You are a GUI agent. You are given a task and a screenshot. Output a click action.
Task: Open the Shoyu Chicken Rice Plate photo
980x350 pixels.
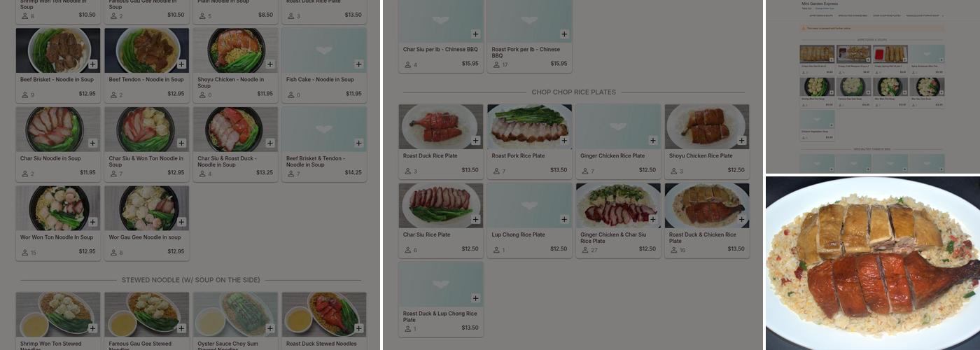click(x=707, y=127)
